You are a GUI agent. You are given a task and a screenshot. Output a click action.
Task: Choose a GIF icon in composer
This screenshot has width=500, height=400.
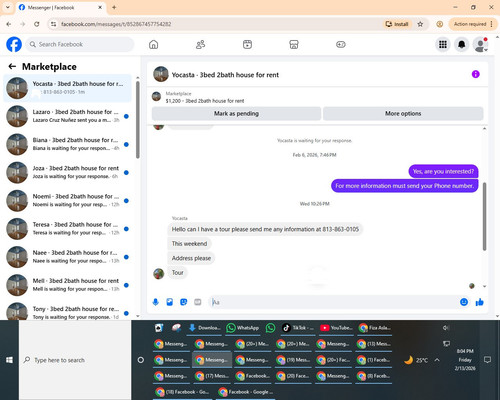tap(198, 302)
